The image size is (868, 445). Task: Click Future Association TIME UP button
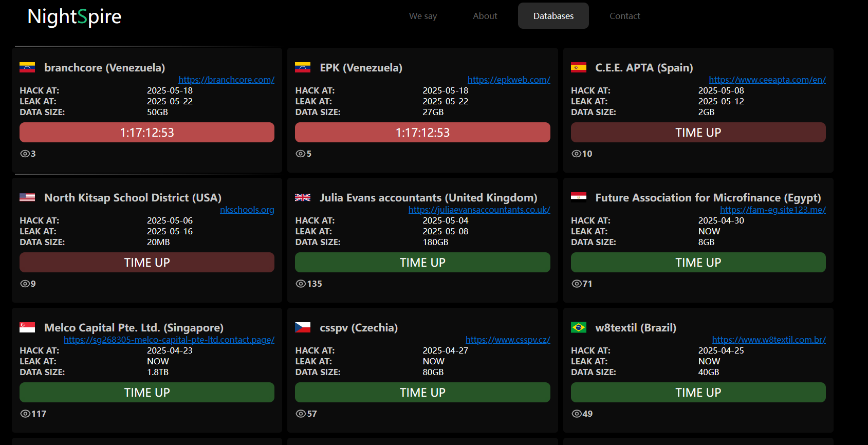[x=698, y=262]
